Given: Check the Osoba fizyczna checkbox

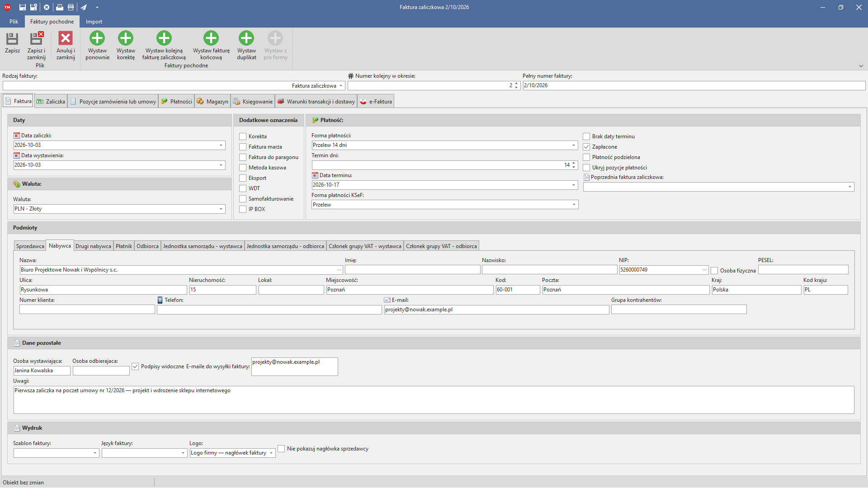Looking at the screenshot, I should tap(714, 271).
